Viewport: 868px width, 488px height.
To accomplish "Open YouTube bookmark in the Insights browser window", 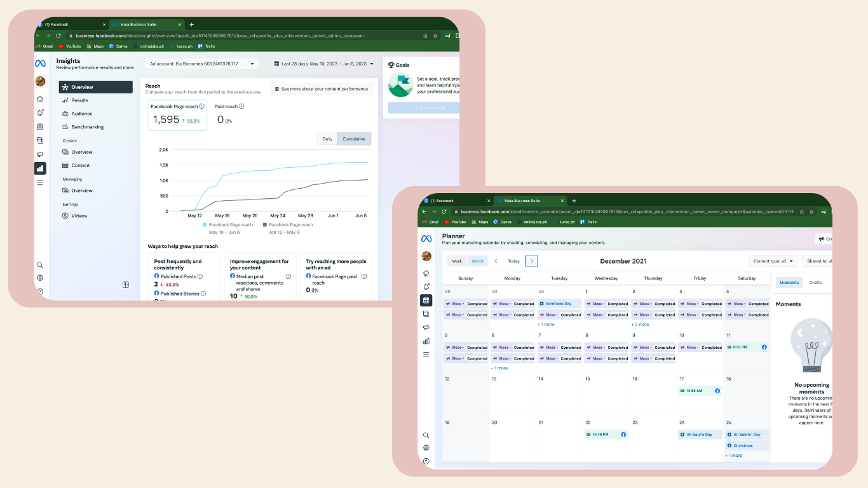I will 70,46.
